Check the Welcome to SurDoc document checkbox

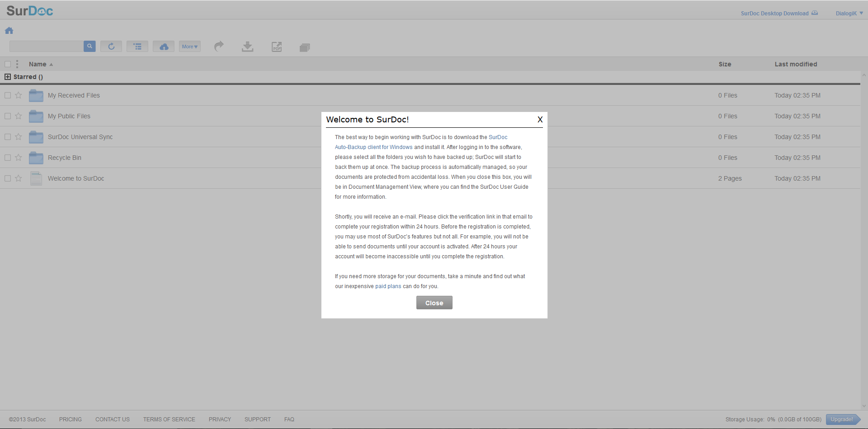[8, 178]
